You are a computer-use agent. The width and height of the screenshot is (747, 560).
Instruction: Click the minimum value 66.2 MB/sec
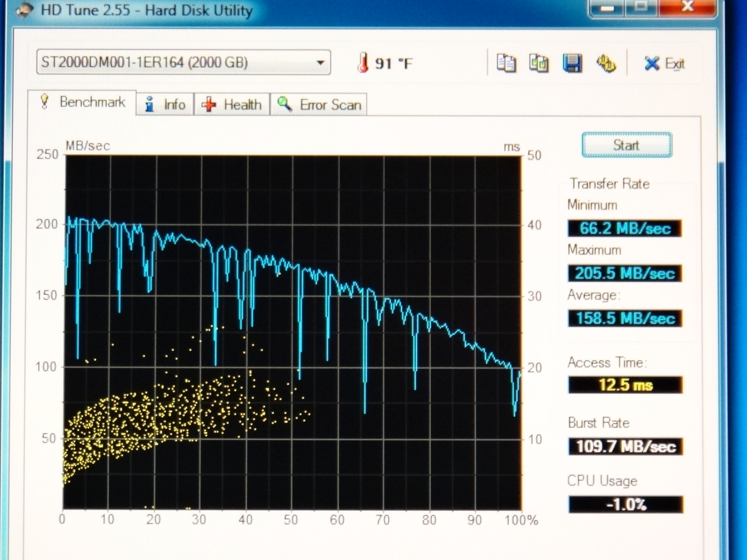625,228
